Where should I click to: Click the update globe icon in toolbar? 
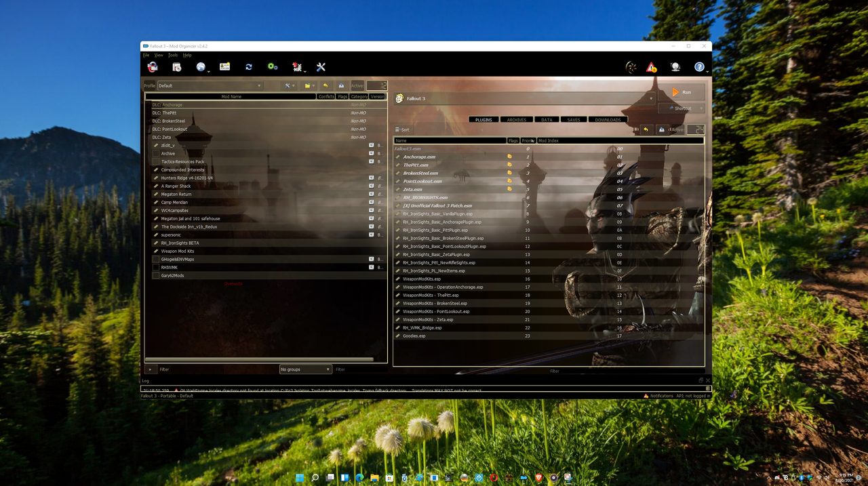coord(675,67)
